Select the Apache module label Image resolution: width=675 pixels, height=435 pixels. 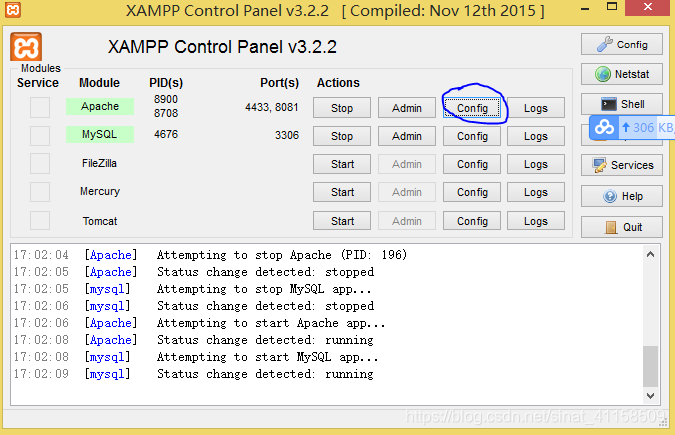[100, 106]
